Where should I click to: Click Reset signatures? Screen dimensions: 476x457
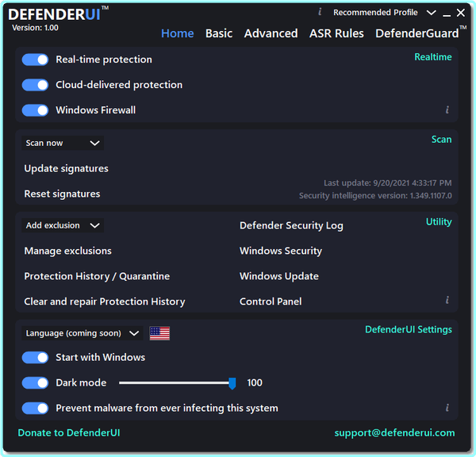pos(62,194)
